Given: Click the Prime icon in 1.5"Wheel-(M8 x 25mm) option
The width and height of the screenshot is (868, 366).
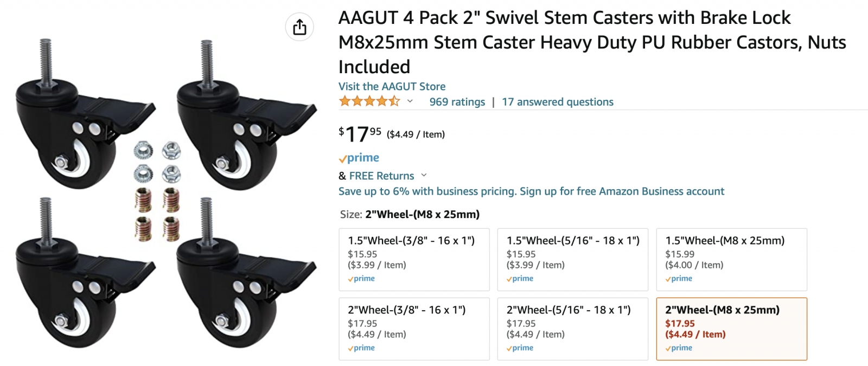Looking at the screenshot, I should (x=679, y=279).
